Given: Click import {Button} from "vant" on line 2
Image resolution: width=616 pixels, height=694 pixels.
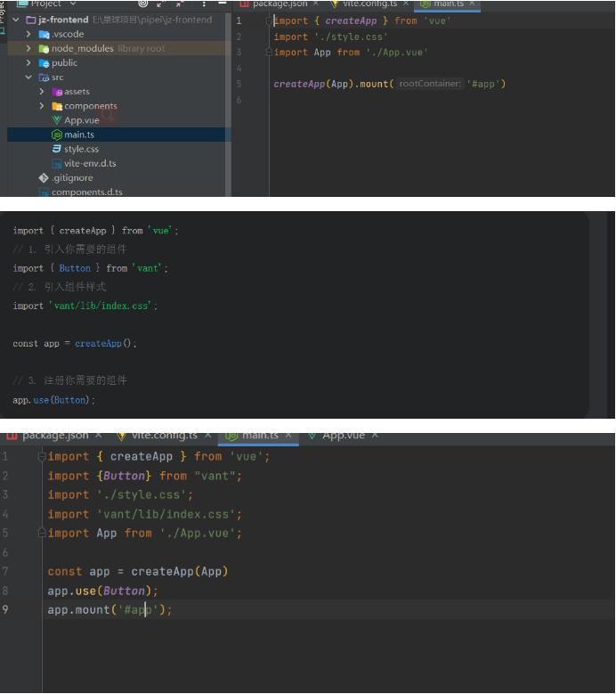Looking at the screenshot, I should pyautogui.click(x=144, y=476).
